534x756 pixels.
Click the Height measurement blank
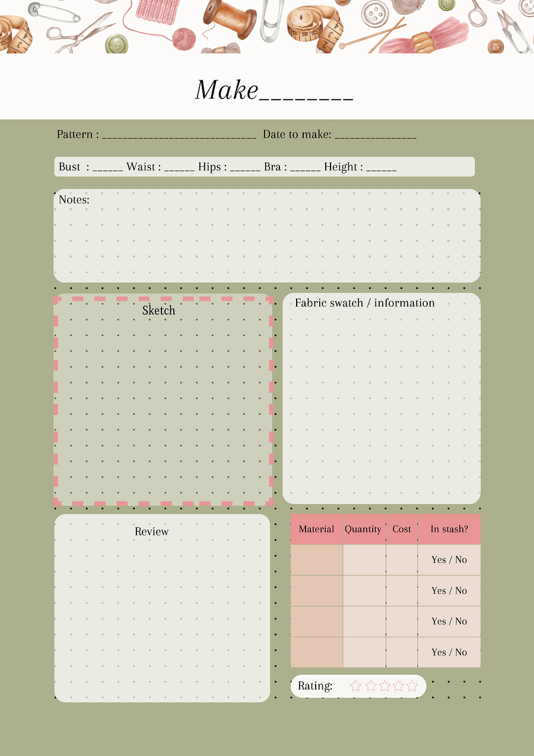pyautogui.click(x=382, y=171)
